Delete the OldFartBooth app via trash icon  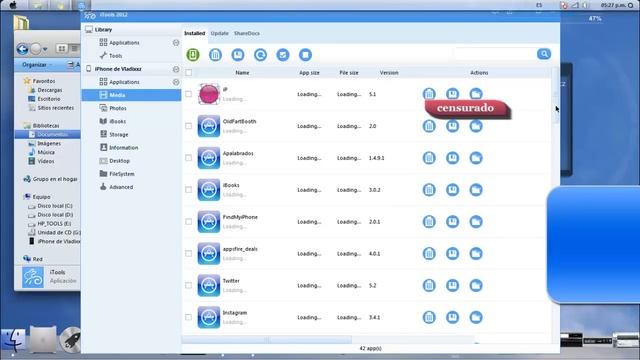click(429, 126)
